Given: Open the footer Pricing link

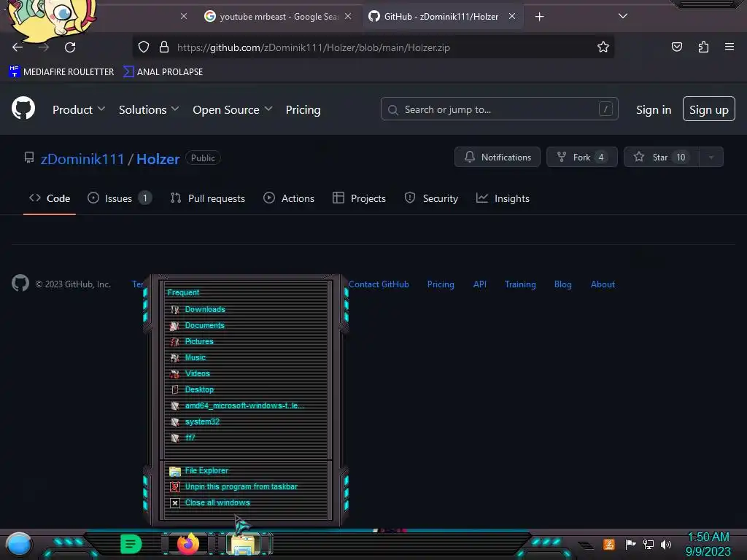Looking at the screenshot, I should pos(441,284).
